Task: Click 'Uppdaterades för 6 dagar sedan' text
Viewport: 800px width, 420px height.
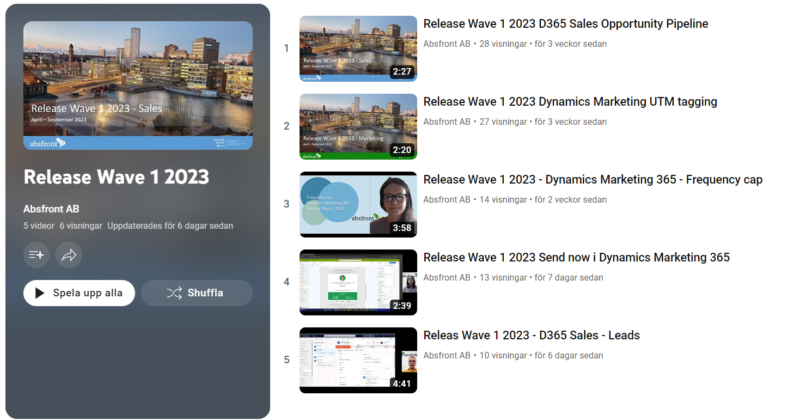Action: 170,226
